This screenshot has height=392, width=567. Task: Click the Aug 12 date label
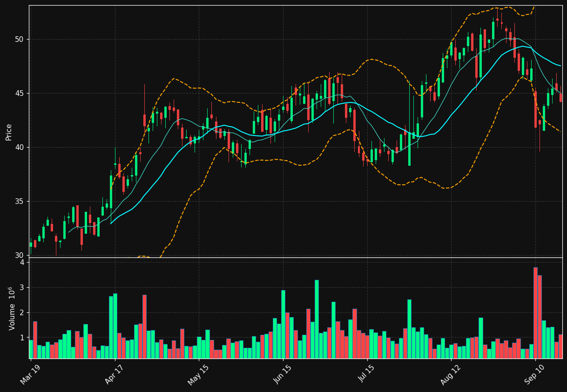tap(450, 374)
